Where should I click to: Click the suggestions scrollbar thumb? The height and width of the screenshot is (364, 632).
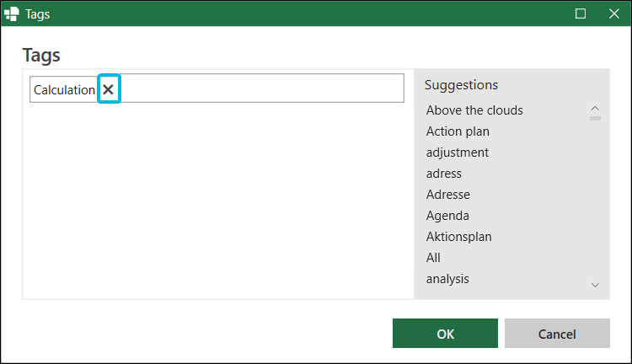[x=595, y=118]
